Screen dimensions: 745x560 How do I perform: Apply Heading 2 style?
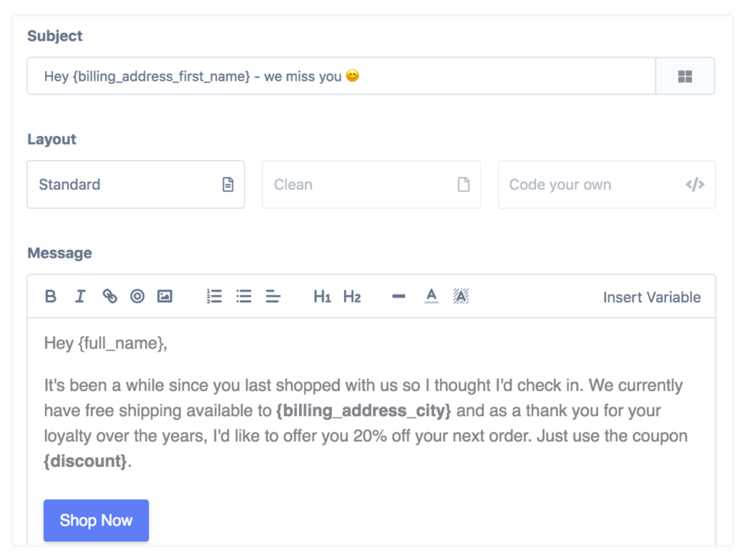click(x=351, y=296)
